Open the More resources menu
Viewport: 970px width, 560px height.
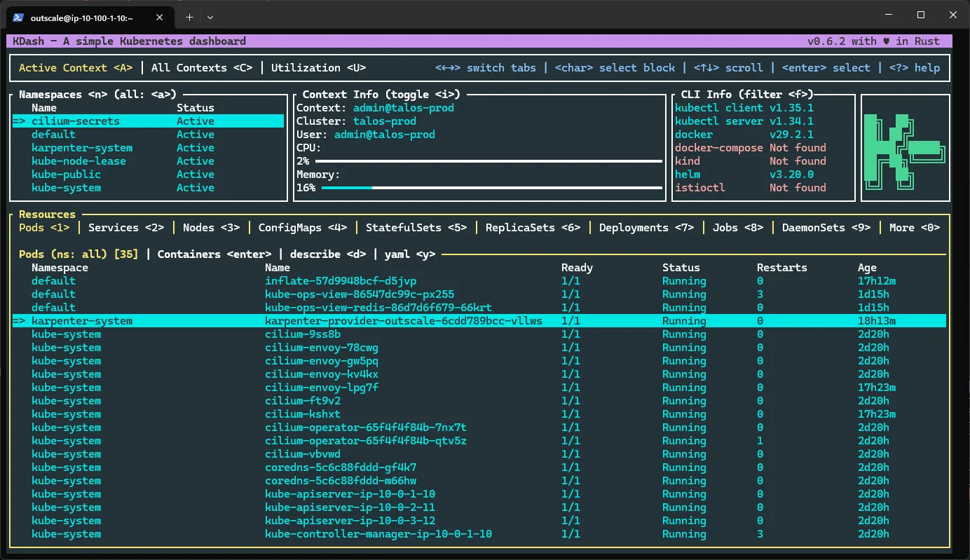tap(911, 227)
